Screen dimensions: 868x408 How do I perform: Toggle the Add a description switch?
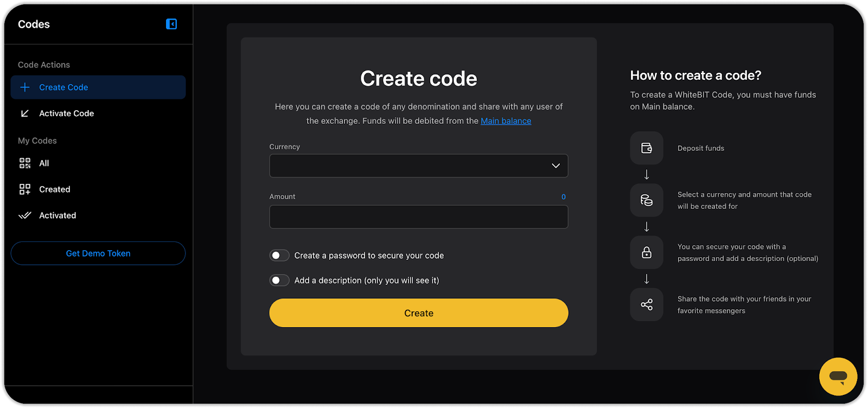279,280
